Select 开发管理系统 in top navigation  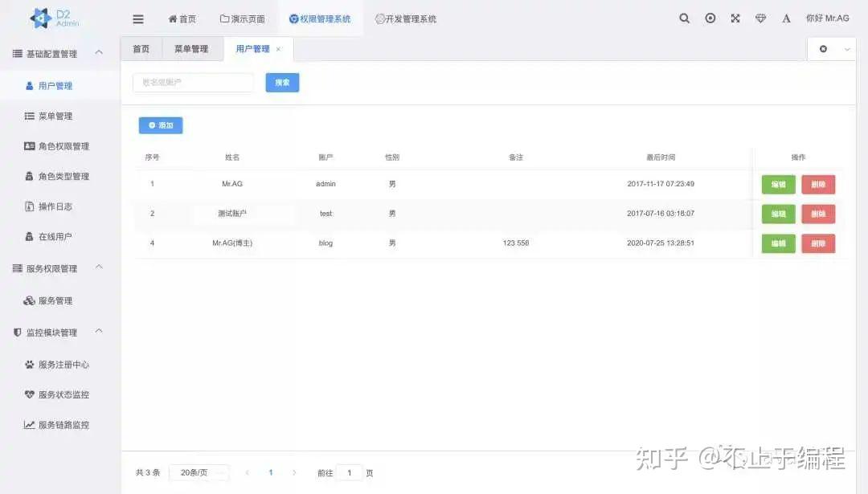click(x=406, y=18)
